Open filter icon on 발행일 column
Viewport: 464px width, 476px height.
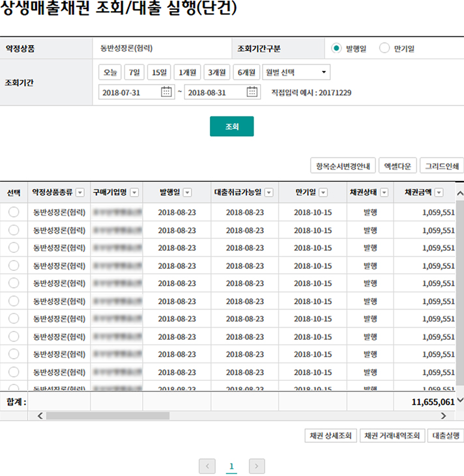pyautogui.click(x=187, y=192)
